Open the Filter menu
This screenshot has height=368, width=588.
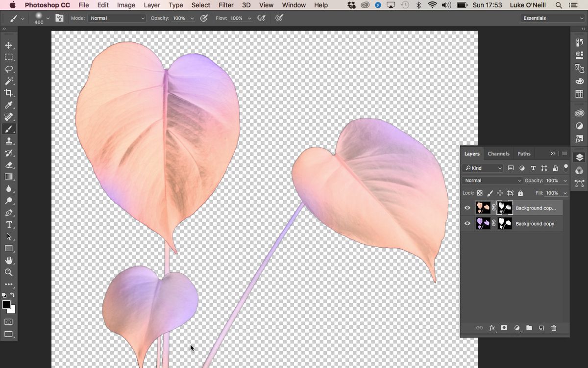pyautogui.click(x=226, y=5)
